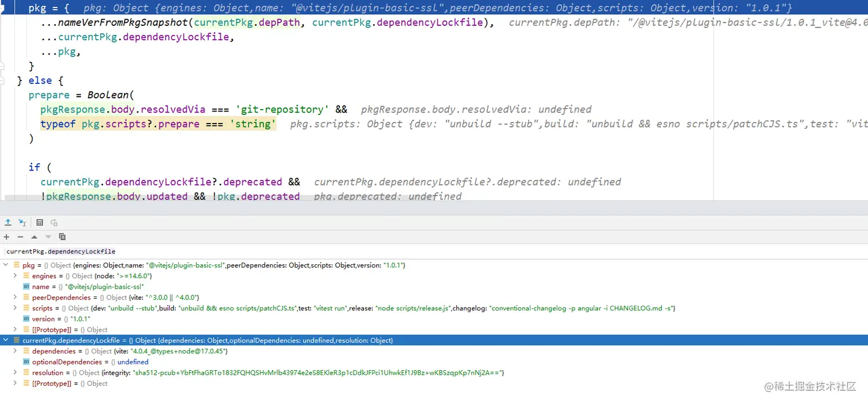Click the watch expression input currentPkg.dependencyLockfile
This screenshot has width=868, height=404.
[434, 251]
